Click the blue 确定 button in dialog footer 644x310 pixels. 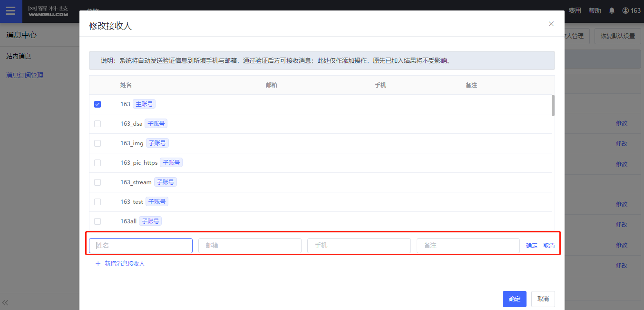(514, 299)
